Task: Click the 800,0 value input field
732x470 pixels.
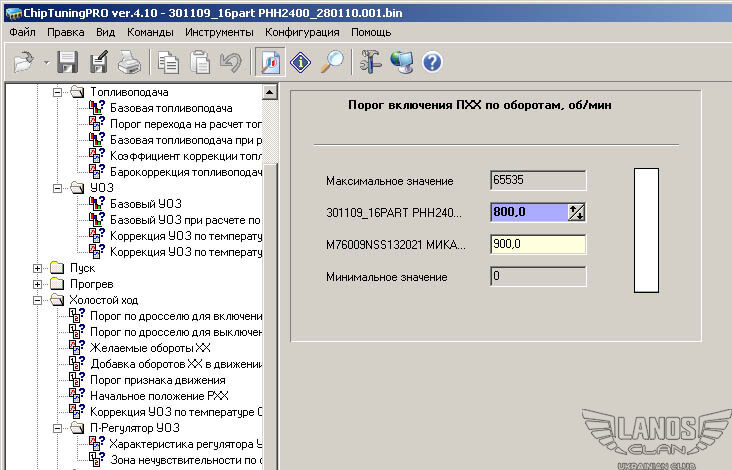Action: pos(528,211)
